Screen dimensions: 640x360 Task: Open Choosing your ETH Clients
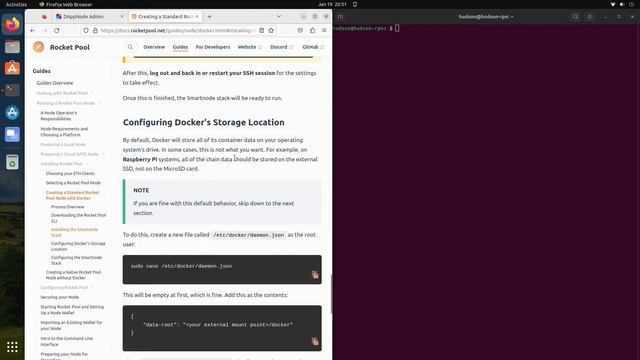tap(70, 173)
